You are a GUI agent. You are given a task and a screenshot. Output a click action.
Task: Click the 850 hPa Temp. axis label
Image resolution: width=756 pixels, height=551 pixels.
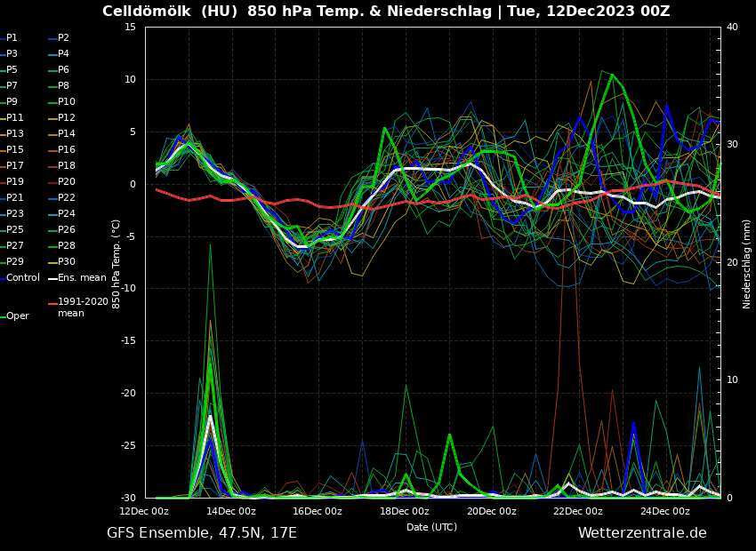click(x=117, y=261)
